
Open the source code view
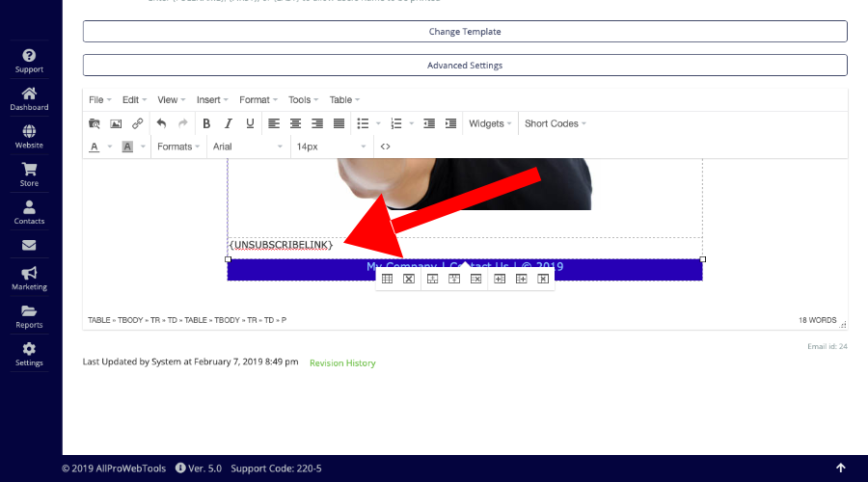point(385,147)
